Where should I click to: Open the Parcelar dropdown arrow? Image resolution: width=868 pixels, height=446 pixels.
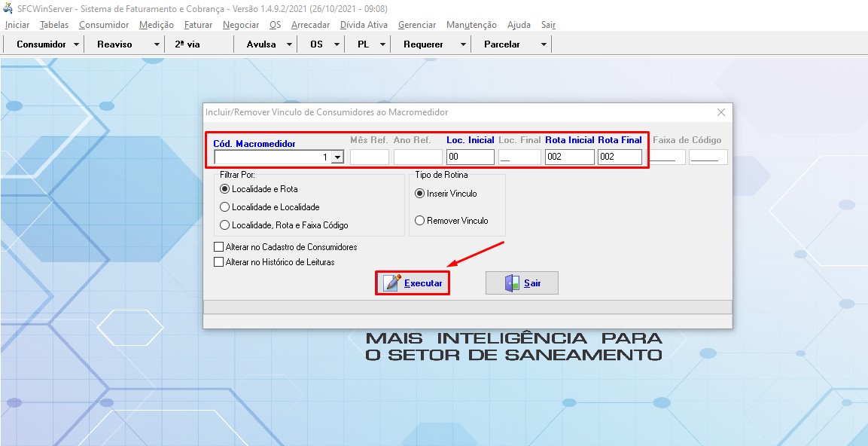[x=544, y=44]
